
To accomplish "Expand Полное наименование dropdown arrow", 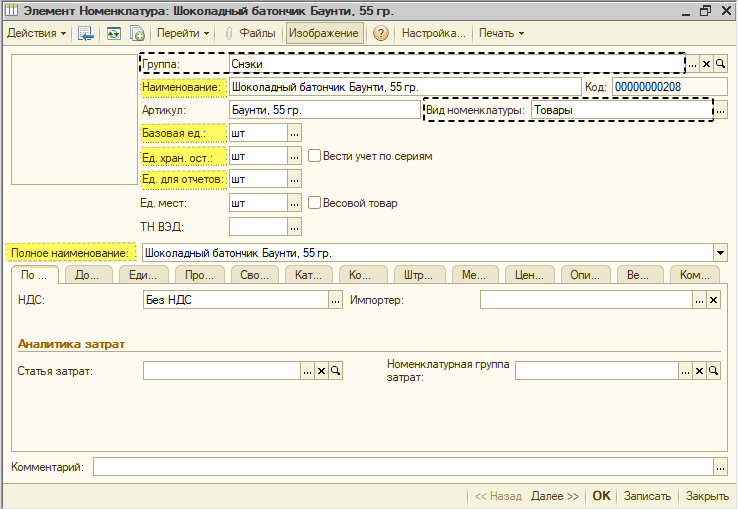I will click(x=721, y=253).
